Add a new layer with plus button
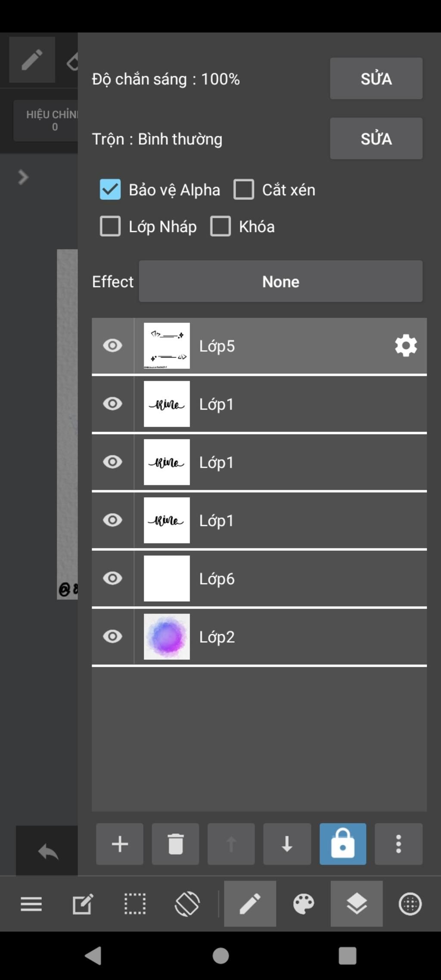Viewport: 441px width, 980px height. [120, 844]
